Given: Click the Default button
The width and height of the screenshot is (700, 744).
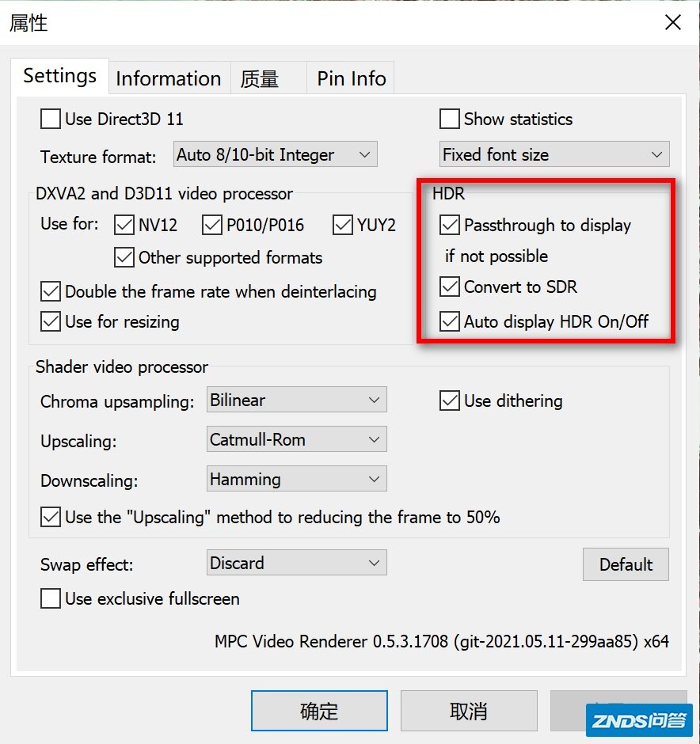Looking at the screenshot, I should coord(626,564).
